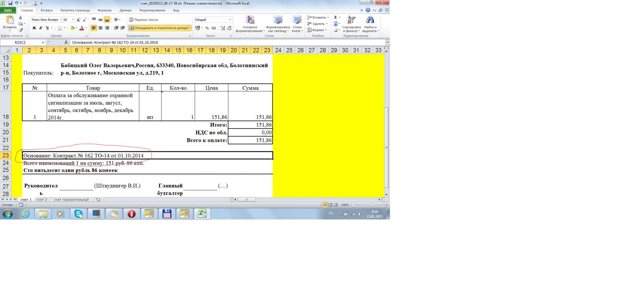Image resolution: width=644 pixels, height=296 pixels.
Task: Click the Cut scissors icon
Action: 21,18
